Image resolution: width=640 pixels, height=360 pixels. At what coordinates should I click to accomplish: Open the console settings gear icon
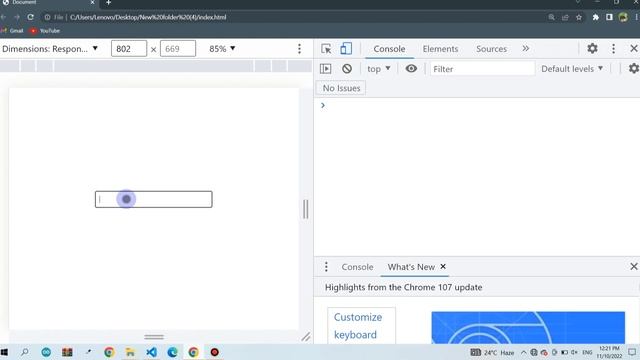tap(633, 69)
